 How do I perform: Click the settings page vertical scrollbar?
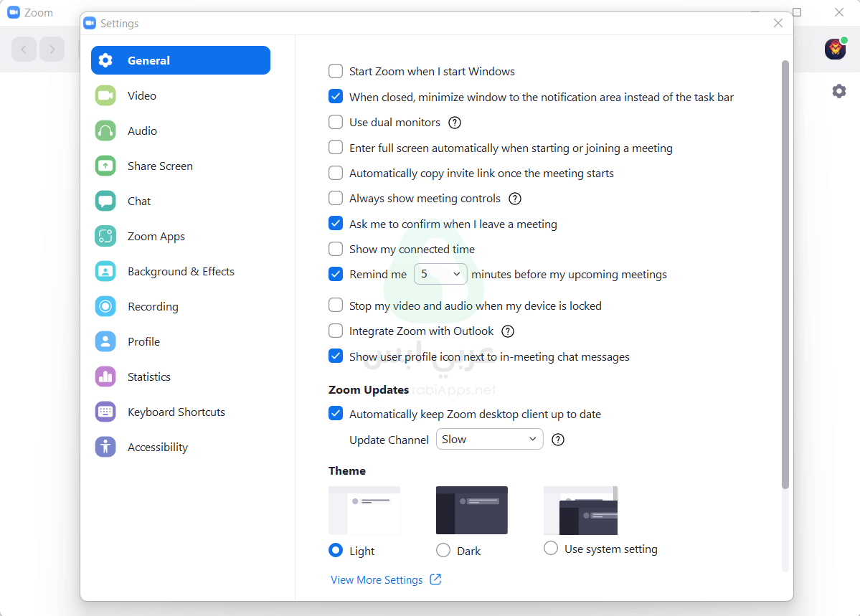click(x=785, y=273)
